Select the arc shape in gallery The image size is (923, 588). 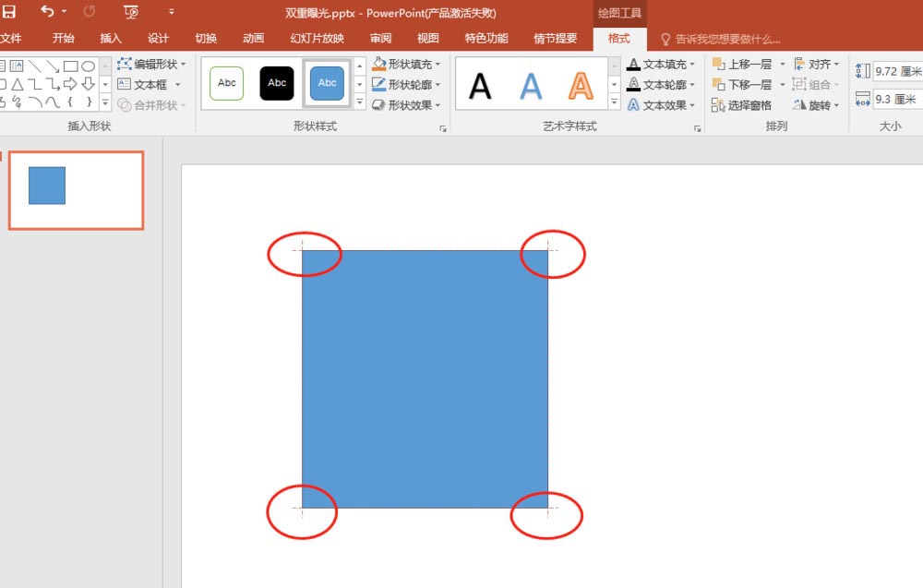pos(35,102)
